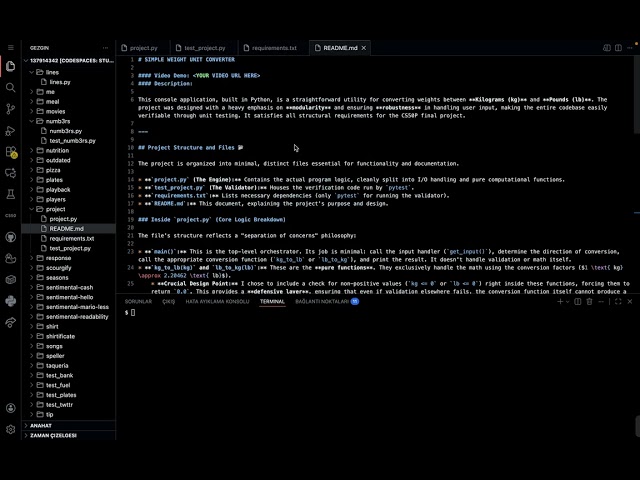Click the title on editor line 1
640x480 pixels.
coord(187,60)
